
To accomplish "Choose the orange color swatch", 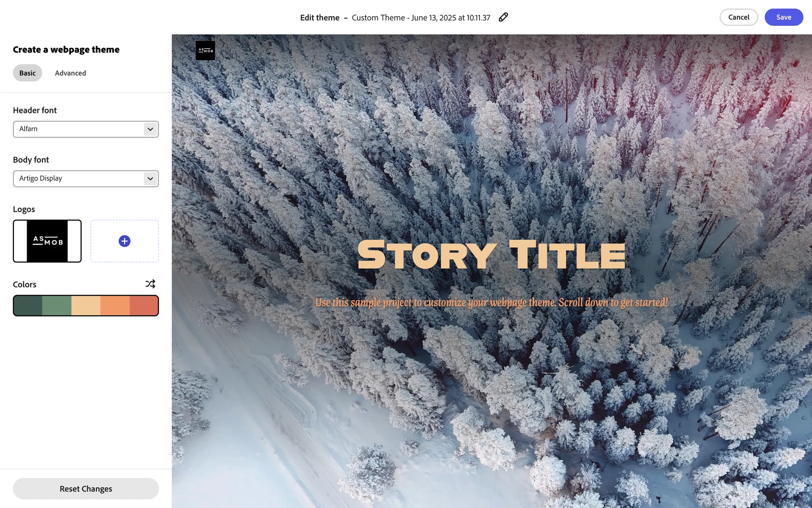I will click(x=115, y=306).
